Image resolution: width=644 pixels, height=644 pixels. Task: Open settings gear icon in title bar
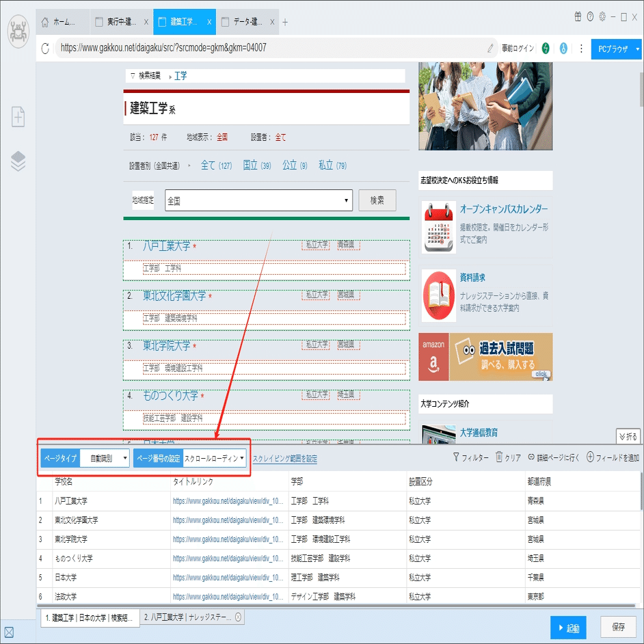[x=602, y=16]
